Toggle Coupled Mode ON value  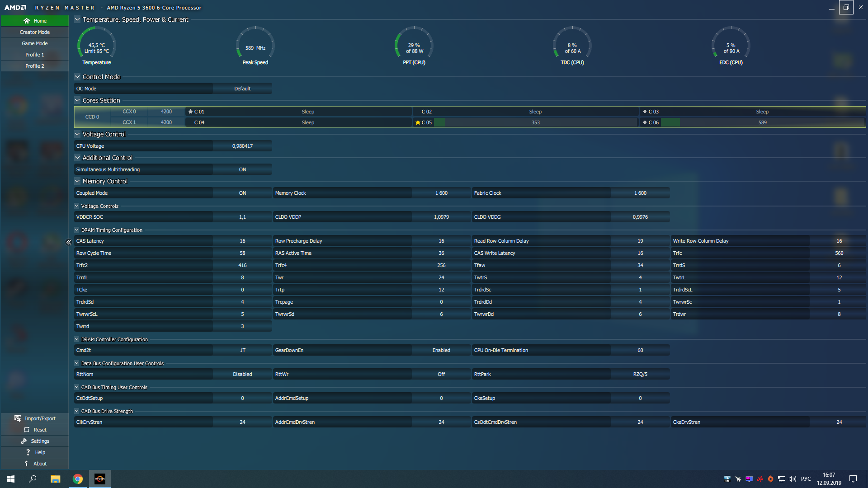242,193
